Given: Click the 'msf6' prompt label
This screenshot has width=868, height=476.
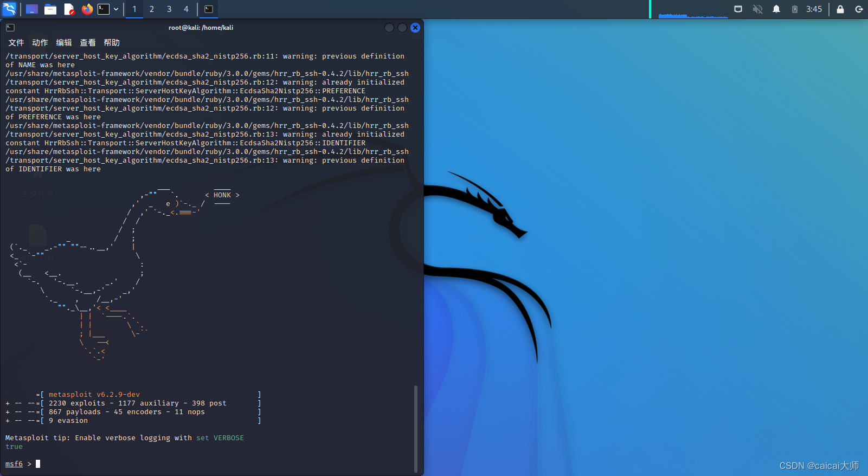Looking at the screenshot, I should coord(14,464).
